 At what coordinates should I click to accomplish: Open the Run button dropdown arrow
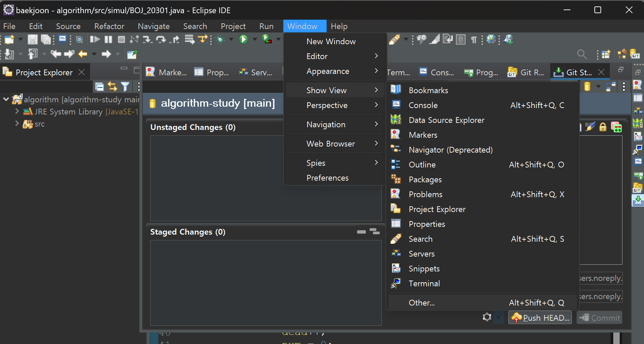point(254,39)
